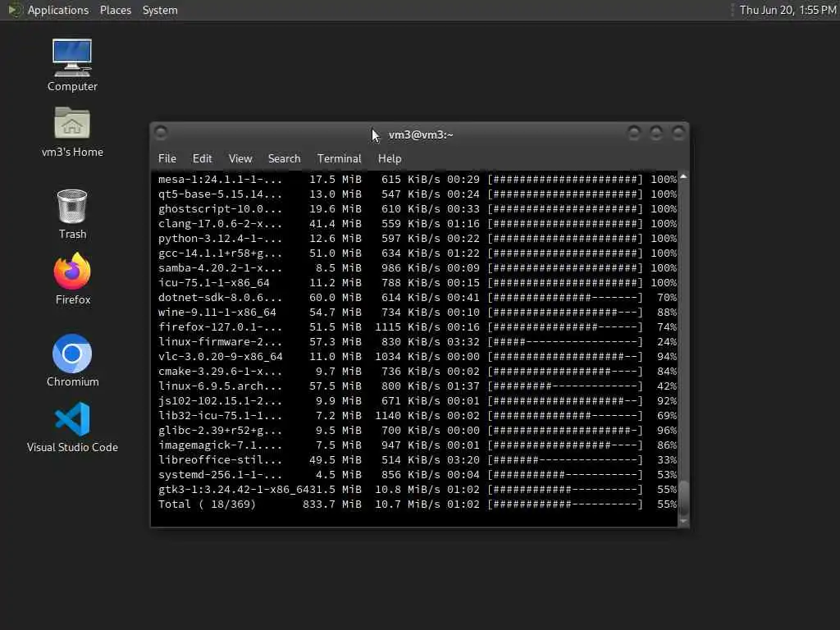Click the gcc-14.1.1 package name
Image resolution: width=840 pixels, height=630 pixels.
point(220,253)
